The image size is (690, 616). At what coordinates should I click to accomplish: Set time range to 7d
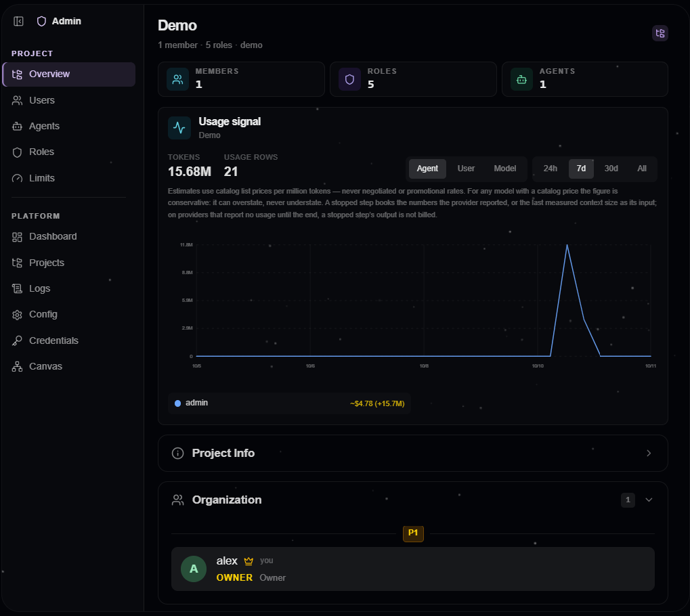[581, 169]
